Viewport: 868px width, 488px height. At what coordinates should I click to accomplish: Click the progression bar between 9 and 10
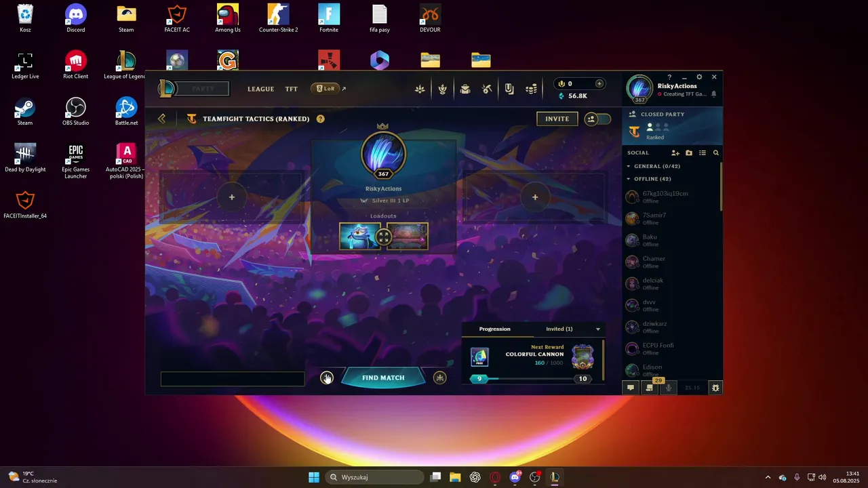(531, 379)
